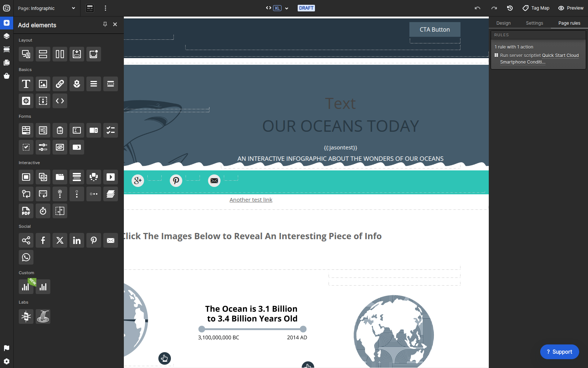Add a Text element from Basics
The width and height of the screenshot is (588, 368).
[x=26, y=84]
